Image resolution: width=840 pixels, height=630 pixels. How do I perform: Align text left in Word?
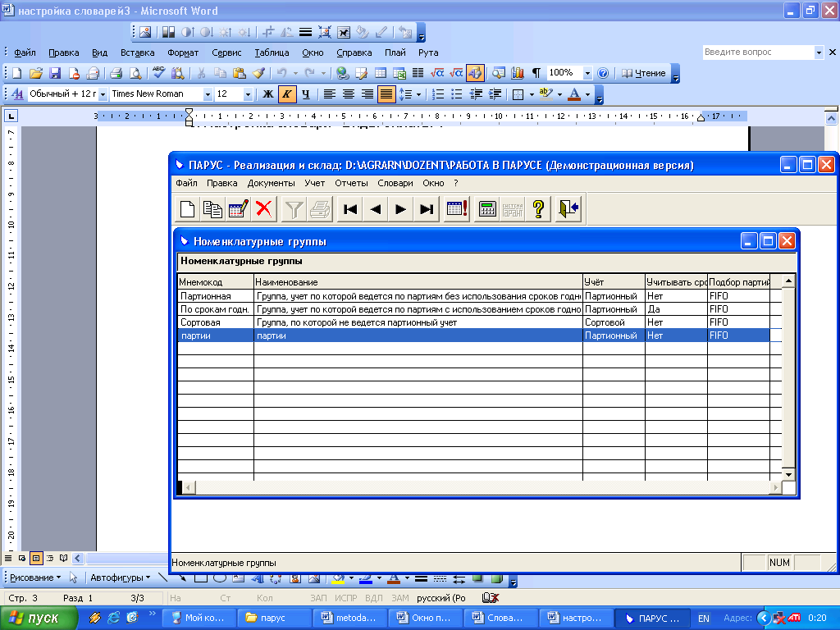(330, 94)
